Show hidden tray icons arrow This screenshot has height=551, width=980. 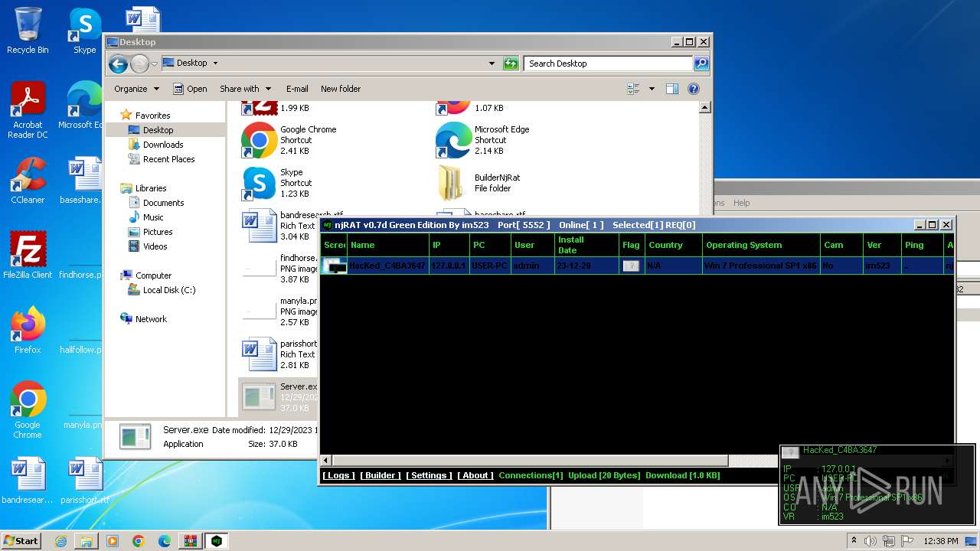(x=854, y=541)
